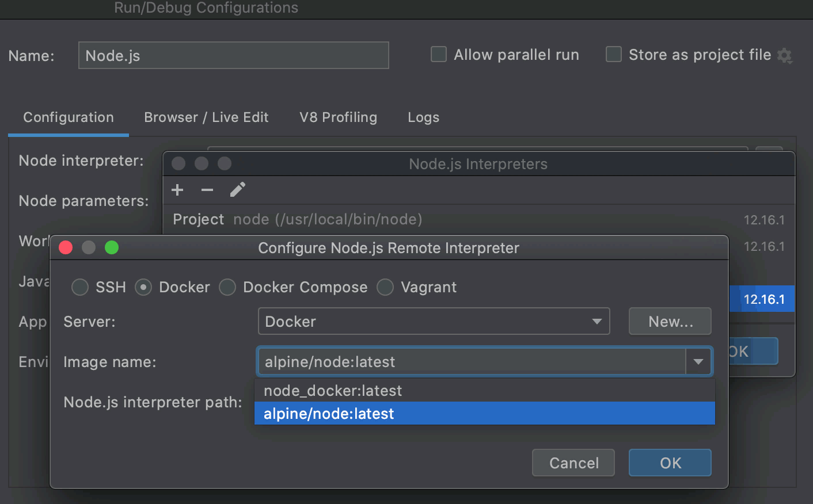Viewport: 813px width, 504px height.
Task: Select the SSH connection type
Action: [80, 287]
